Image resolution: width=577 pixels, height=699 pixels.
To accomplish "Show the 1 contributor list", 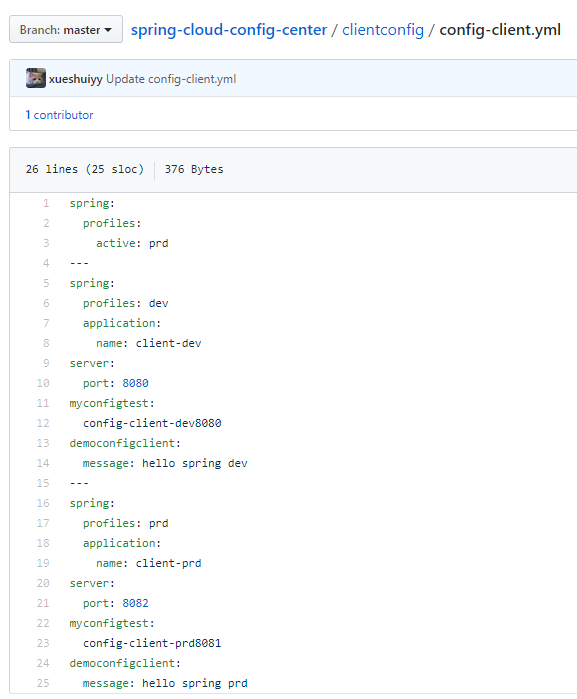I will coord(59,115).
